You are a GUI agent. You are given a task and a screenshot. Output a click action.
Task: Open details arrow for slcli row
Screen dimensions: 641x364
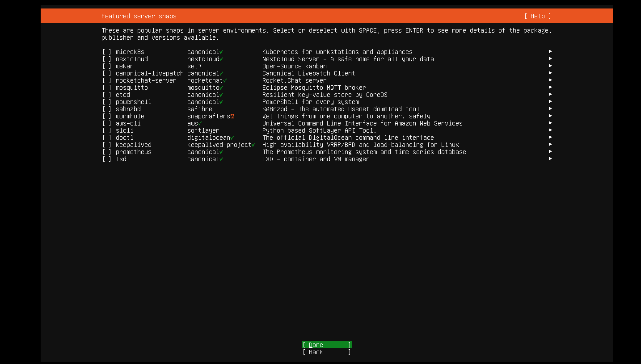coord(550,130)
